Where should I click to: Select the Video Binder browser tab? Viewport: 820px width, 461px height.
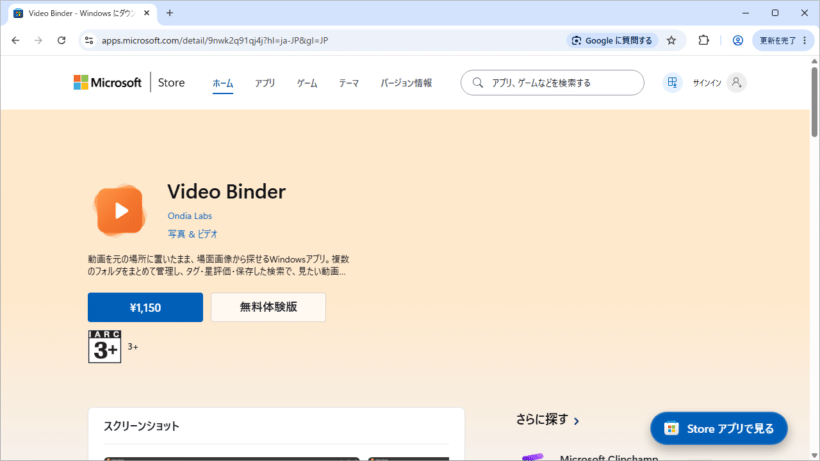click(x=81, y=13)
